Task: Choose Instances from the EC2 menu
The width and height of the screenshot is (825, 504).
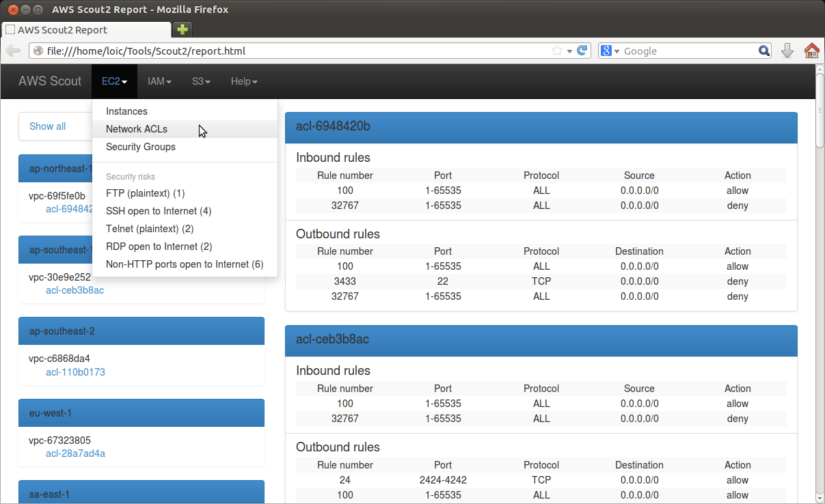Action: coord(185,111)
